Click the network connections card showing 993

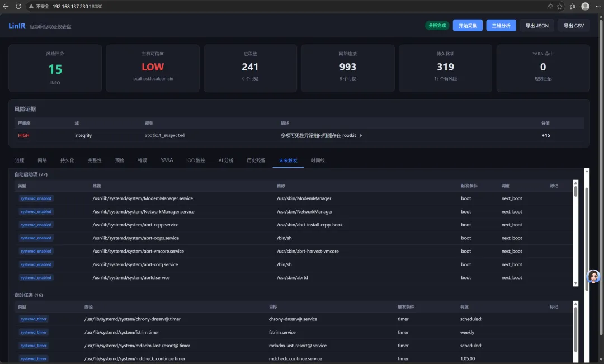[x=347, y=68]
